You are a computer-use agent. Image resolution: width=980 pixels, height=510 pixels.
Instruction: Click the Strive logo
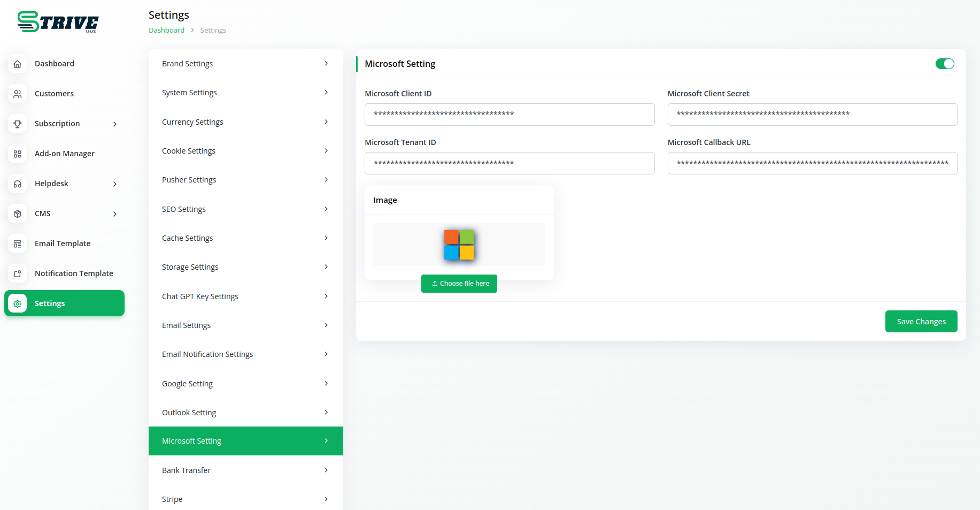coord(58,22)
